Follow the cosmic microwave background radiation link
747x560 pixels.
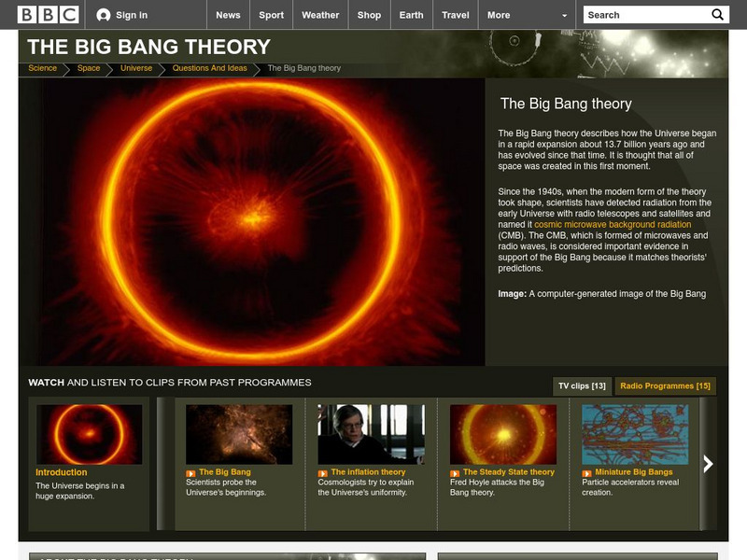pyautogui.click(x=613, y=224)
